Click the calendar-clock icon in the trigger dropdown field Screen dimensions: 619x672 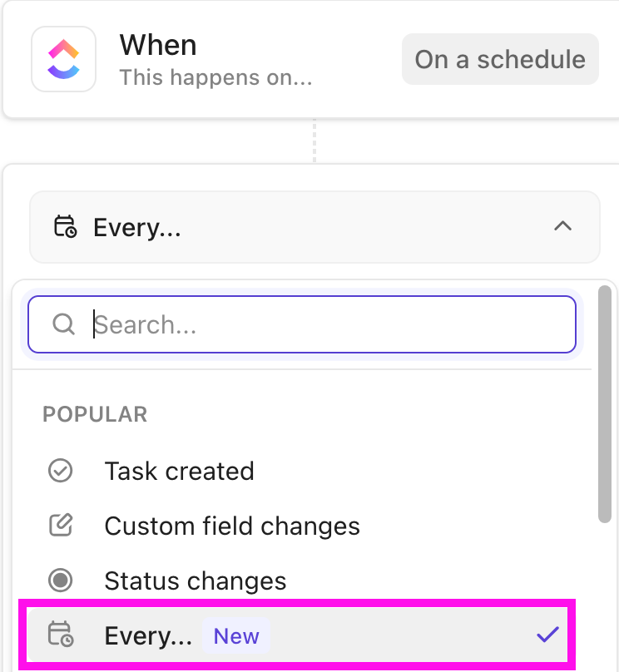(x=65, y=227)
